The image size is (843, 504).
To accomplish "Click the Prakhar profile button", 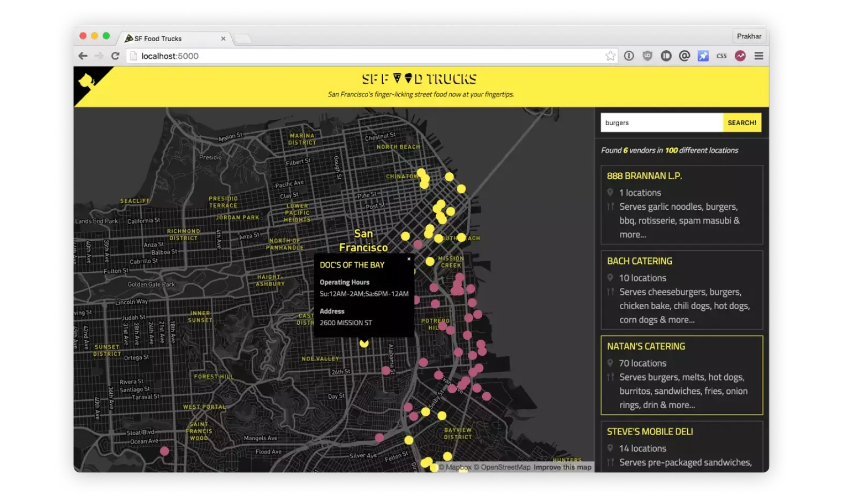I will [749, 36].
